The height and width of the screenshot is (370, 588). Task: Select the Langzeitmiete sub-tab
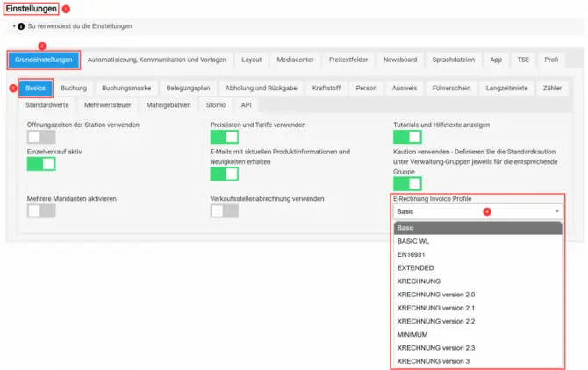click(506, 89)
